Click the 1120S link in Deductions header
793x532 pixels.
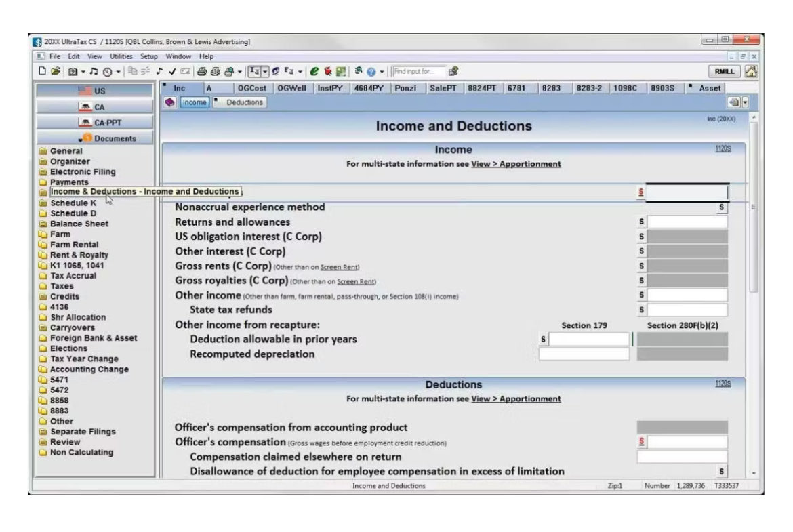coord(723,384)
